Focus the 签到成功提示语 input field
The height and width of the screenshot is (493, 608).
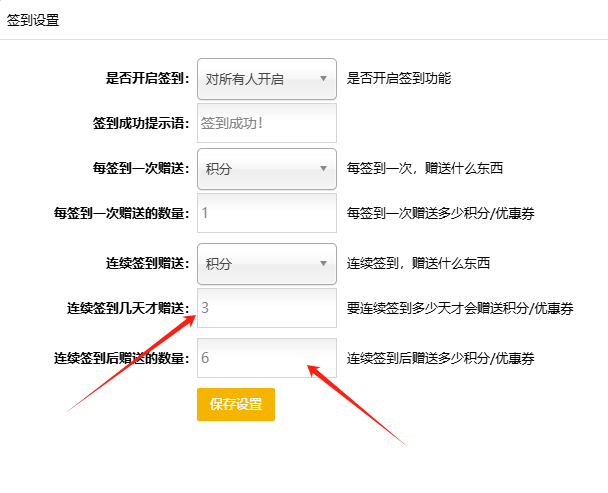tap(267, 123)
